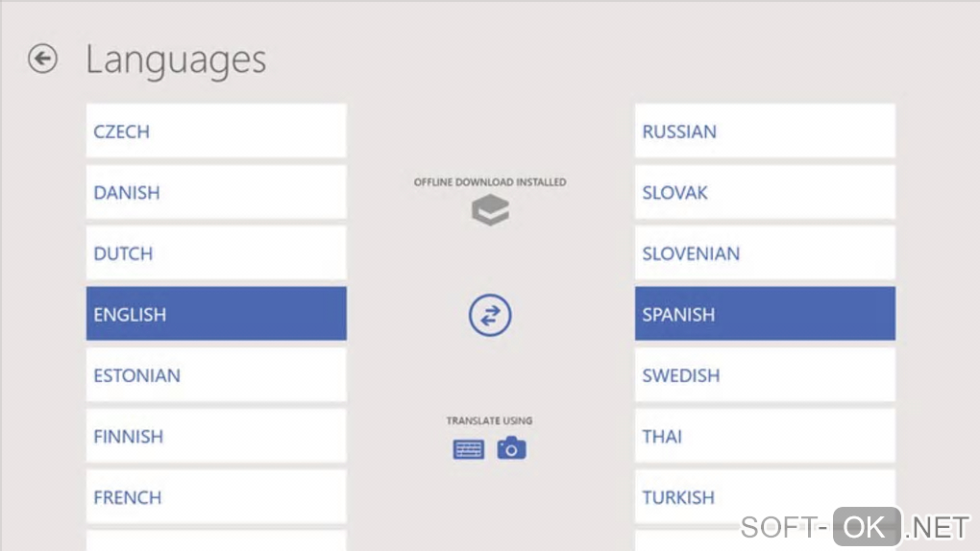Choose camera translation input
The width and height of the screenshot is (980, 551).
click(511, 448)
